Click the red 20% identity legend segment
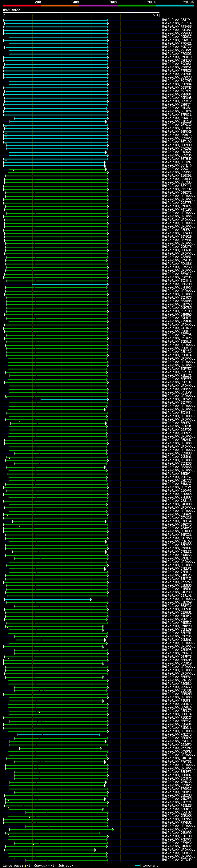This screenshot has width=197, height=868. [x=22, y=6]
